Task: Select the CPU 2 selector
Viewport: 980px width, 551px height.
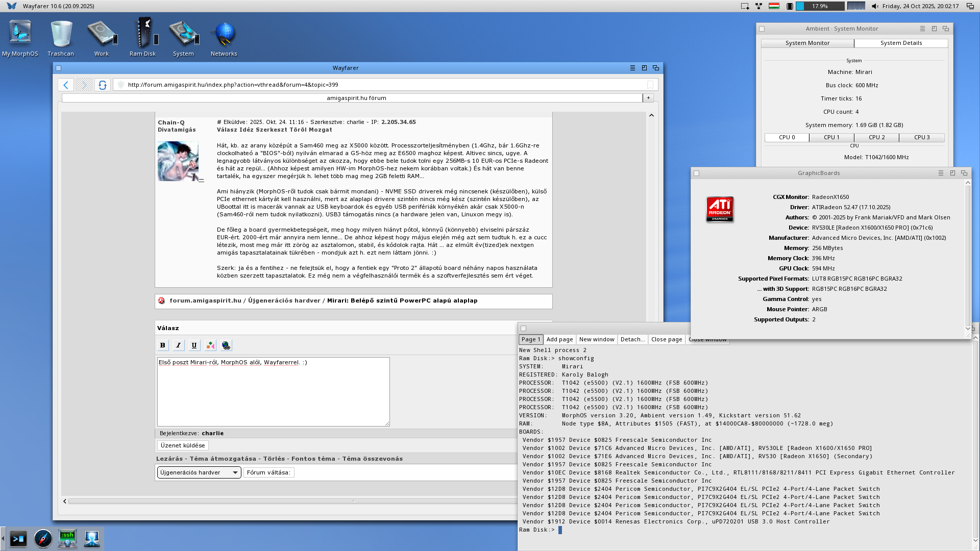Action: click(x=876, y=137)
